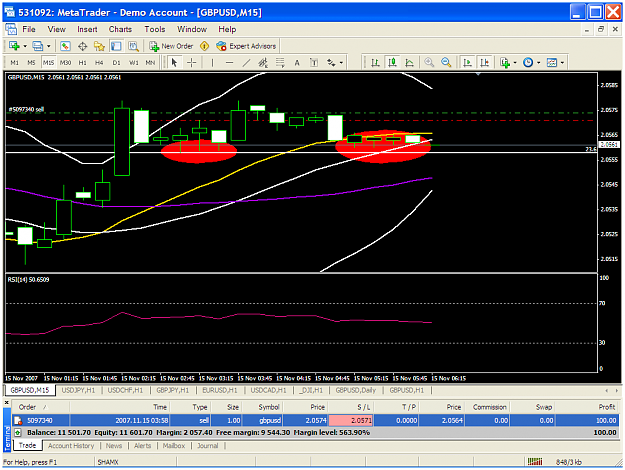Open the Tools menu
The image size is (625, 470).
pos(155,29)
